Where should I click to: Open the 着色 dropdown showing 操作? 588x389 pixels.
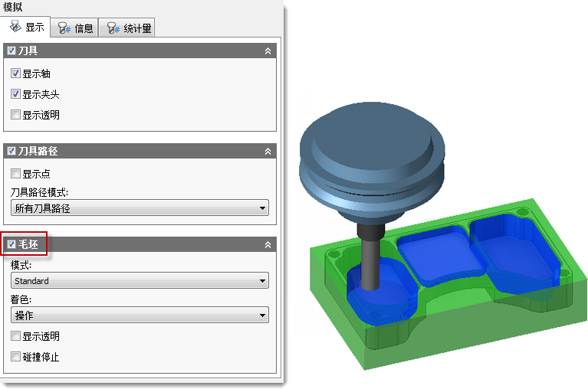tap(140, 315)
